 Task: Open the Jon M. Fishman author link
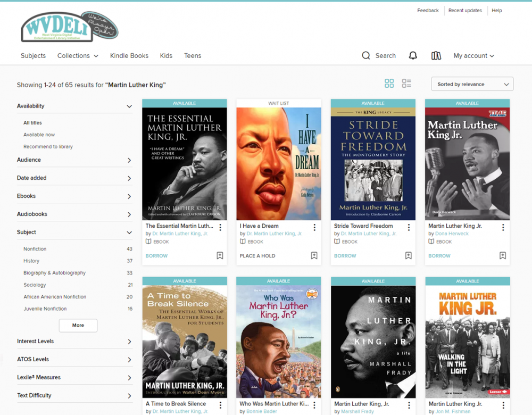[453, 411]
